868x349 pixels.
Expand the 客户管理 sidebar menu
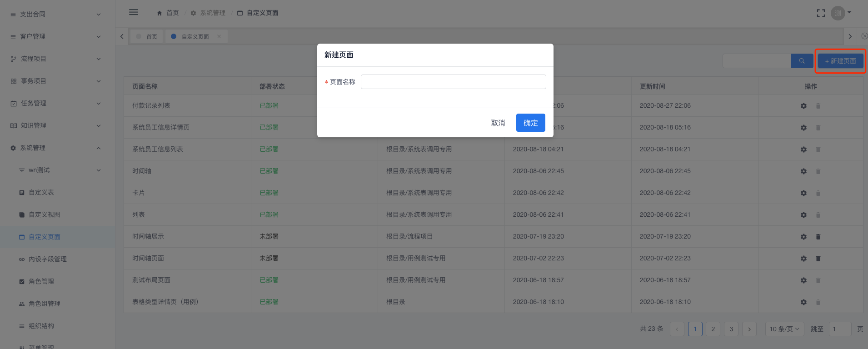coord(57,36)
